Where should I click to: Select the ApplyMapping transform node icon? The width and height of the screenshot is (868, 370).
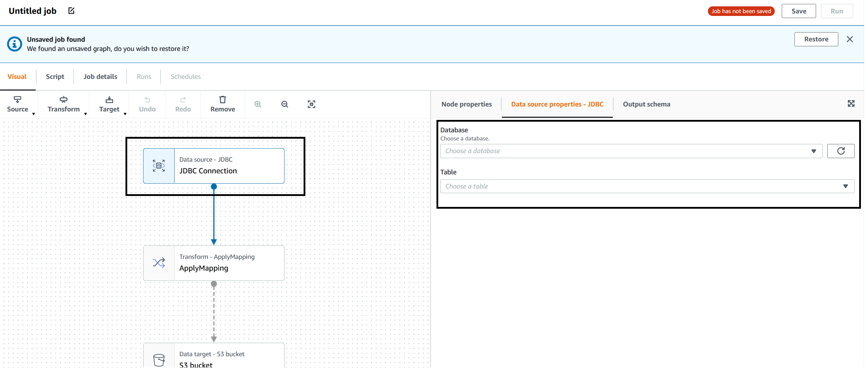pos(159,263)
